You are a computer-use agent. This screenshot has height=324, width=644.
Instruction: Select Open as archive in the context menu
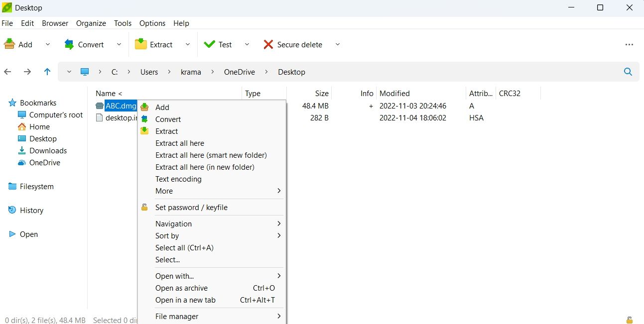click(x=181, y=288)
